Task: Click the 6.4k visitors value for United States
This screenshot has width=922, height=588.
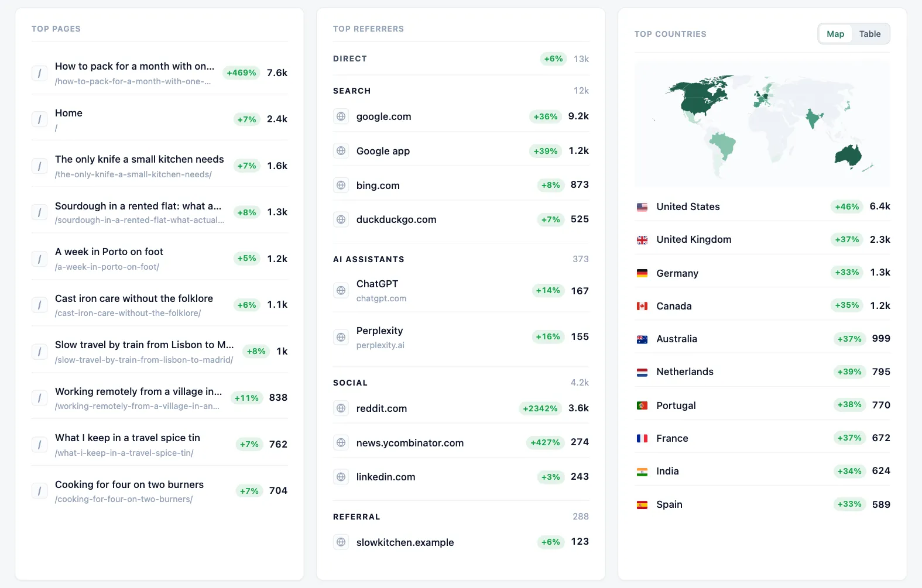Action: tap(880, 207)
